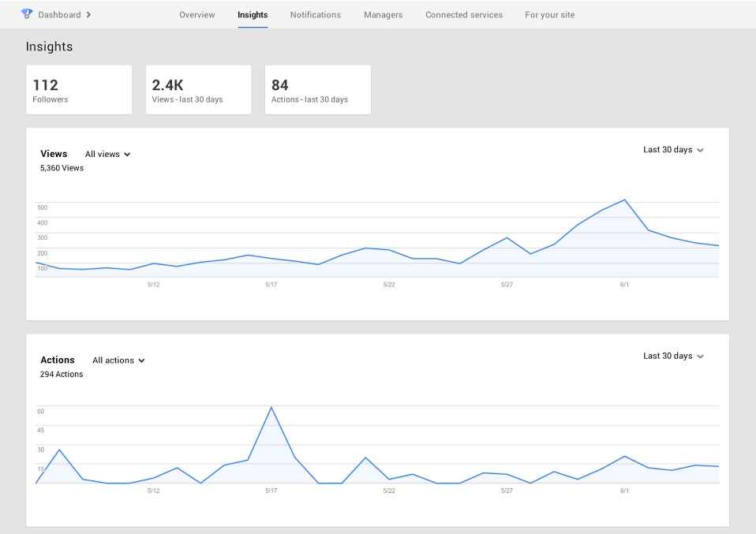Image resolution: width=756 pixels, height=534 pixels.
Task: Open the Connected services tab
Action: coord(463,15)
